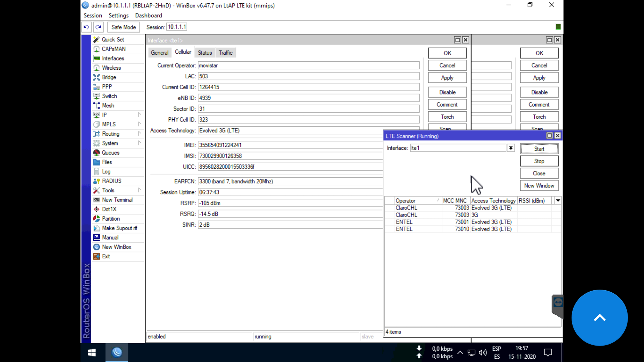This screenshot has height=362, width=644.
Task: Click New Window in LTE Scanner
Action: point(539,186)
